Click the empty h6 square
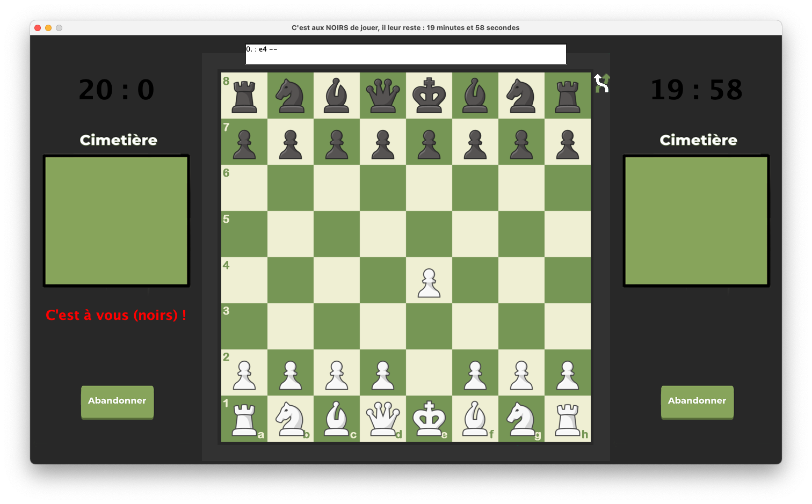The width and height of the screenshot is (812, 504). click(x=568, y=188)
